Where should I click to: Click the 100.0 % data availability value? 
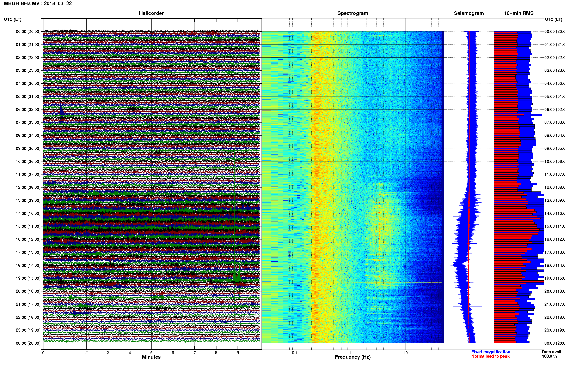click(549, 356)
